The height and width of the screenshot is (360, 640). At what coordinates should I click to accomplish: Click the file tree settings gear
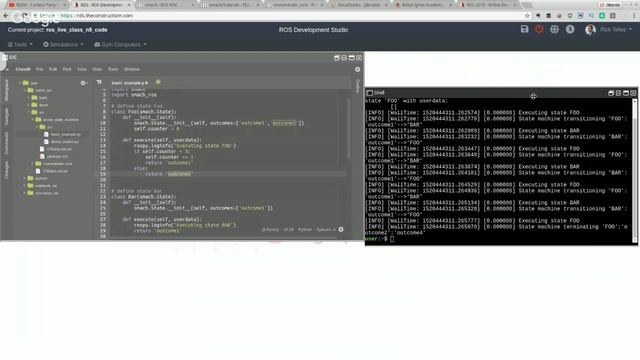[x=83, y=83]
